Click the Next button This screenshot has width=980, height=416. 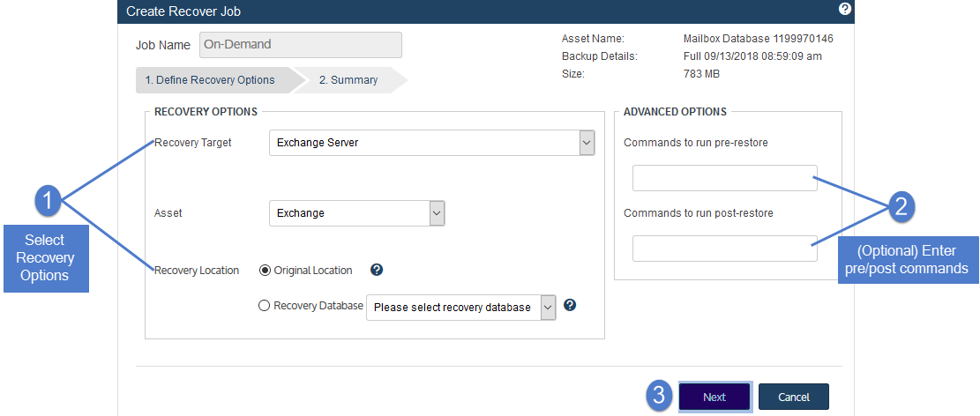714,397
